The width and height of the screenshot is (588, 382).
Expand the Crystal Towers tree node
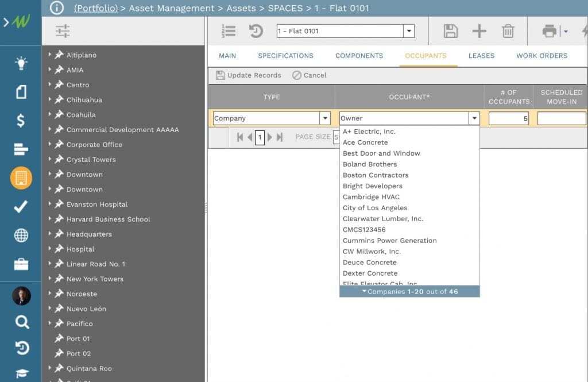coord(49,159)
